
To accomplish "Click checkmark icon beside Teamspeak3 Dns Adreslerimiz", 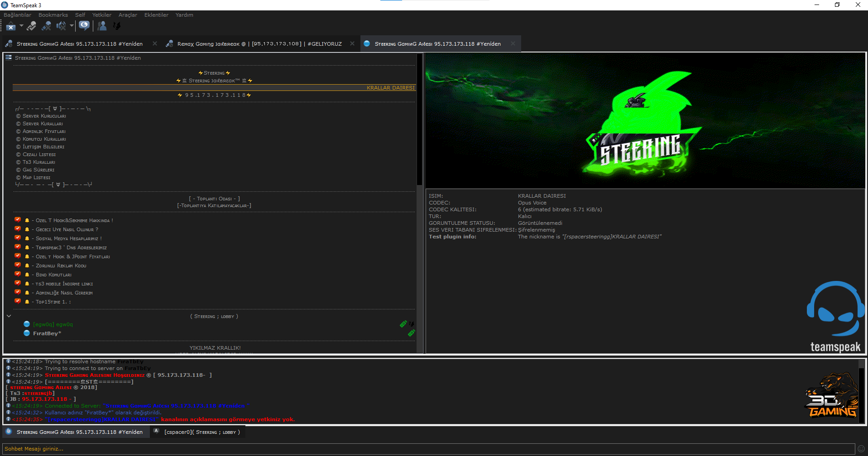I will 18,247.
